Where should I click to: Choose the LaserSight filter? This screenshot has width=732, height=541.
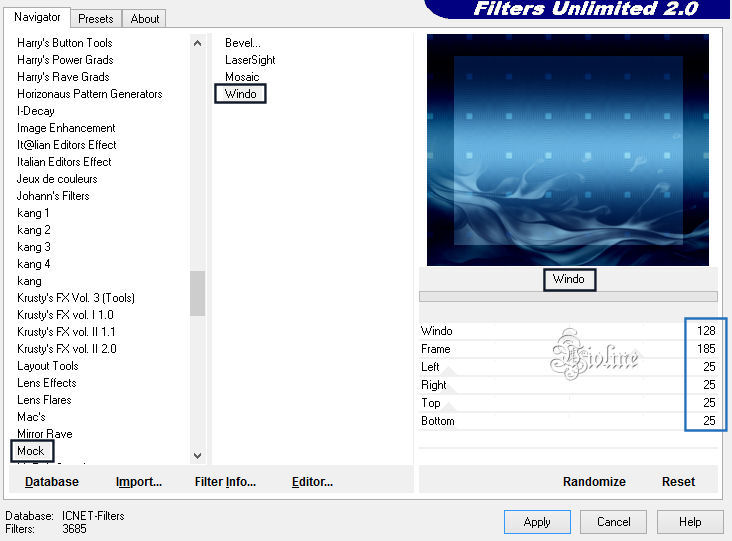[250, 60]
